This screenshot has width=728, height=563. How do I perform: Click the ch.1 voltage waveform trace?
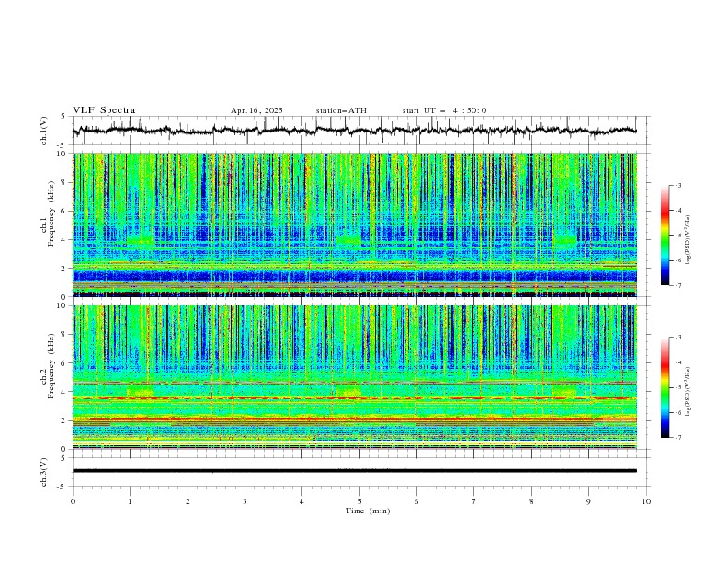355,131
